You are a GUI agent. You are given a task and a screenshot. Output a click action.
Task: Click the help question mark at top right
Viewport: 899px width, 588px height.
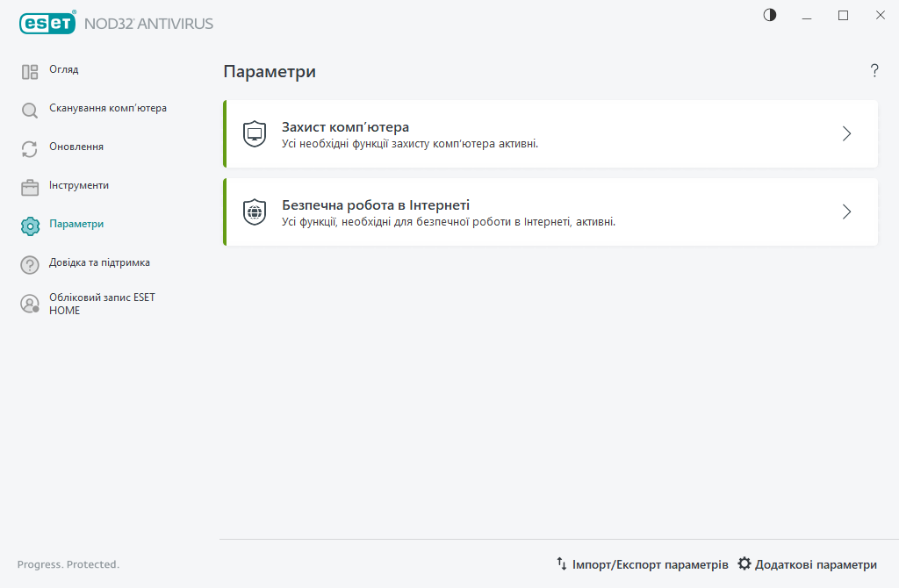[874, 71]
